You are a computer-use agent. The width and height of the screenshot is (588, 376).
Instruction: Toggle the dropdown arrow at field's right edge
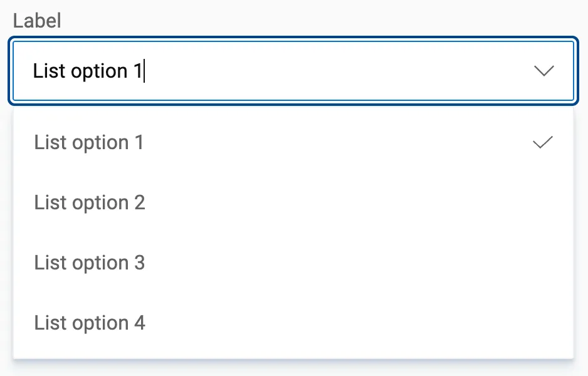coord(543,71)
